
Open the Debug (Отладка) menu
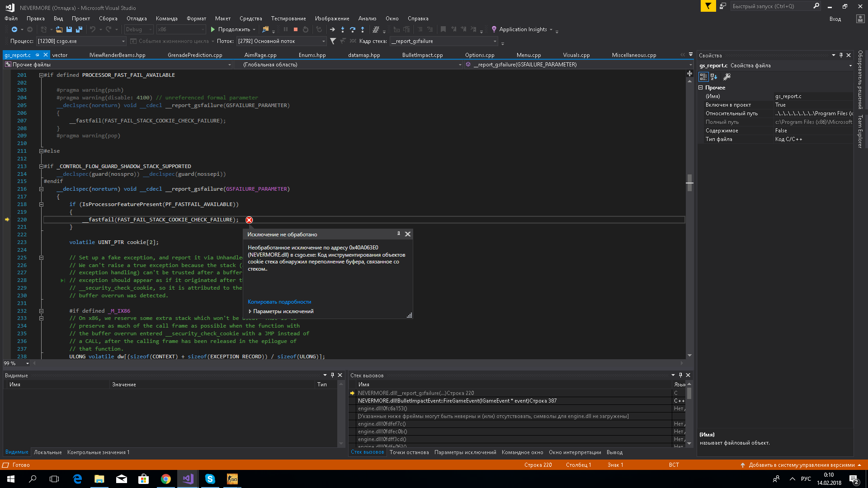pos(137,19)
